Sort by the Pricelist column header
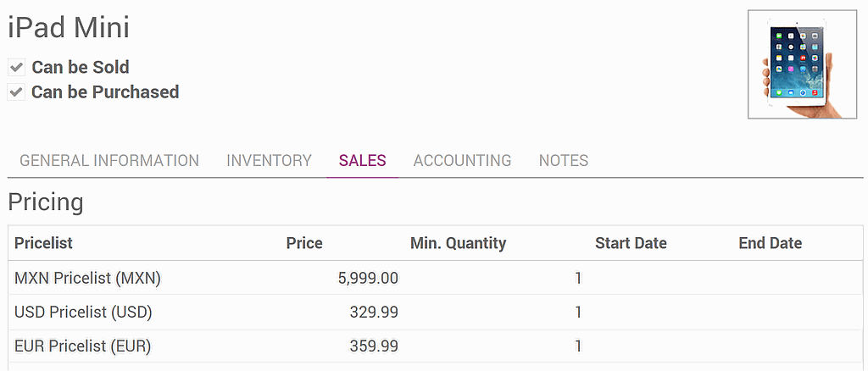 [43, 243]
